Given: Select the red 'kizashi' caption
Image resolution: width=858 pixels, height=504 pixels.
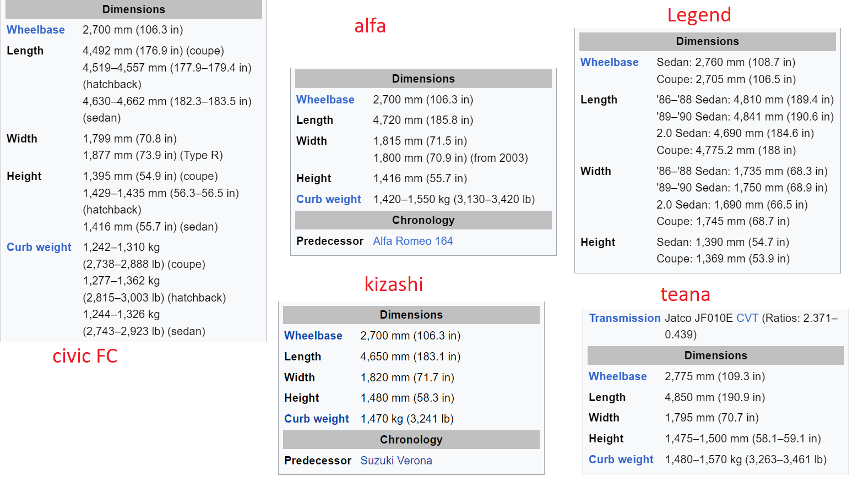Looking at the screenshot, I should pyautogui.click(x=394, y=284).
